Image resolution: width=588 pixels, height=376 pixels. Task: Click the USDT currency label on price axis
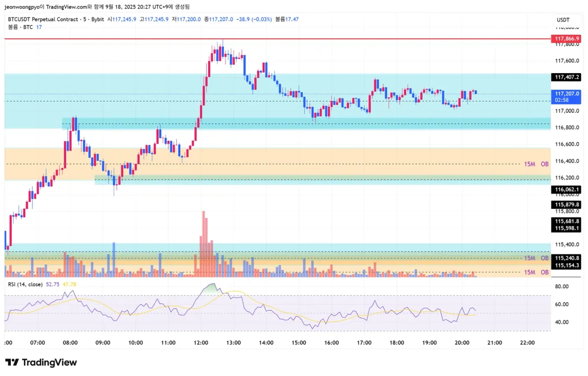click(x=563, y=20)
